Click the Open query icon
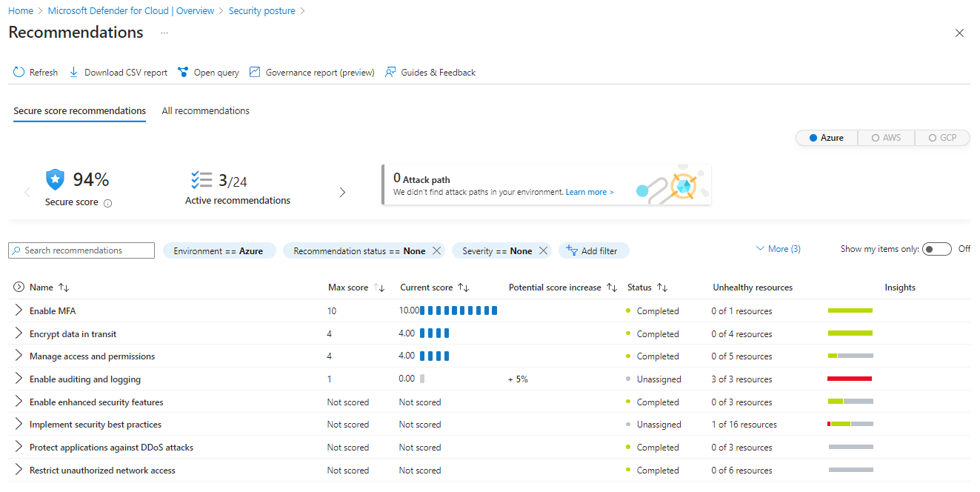 pos(183,73)
